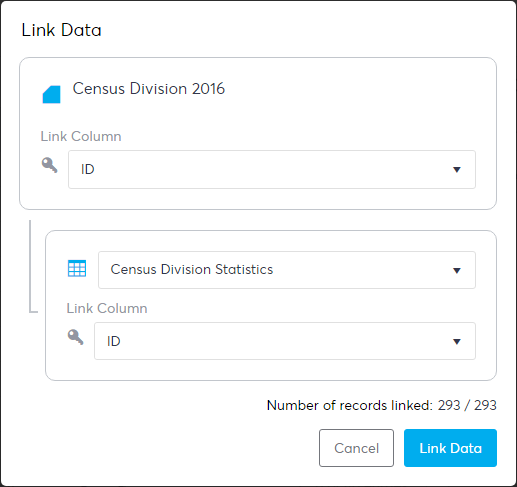Open the second ID link column dropdown
Viewport: 517px width, 487px height.
coord(285,341)
